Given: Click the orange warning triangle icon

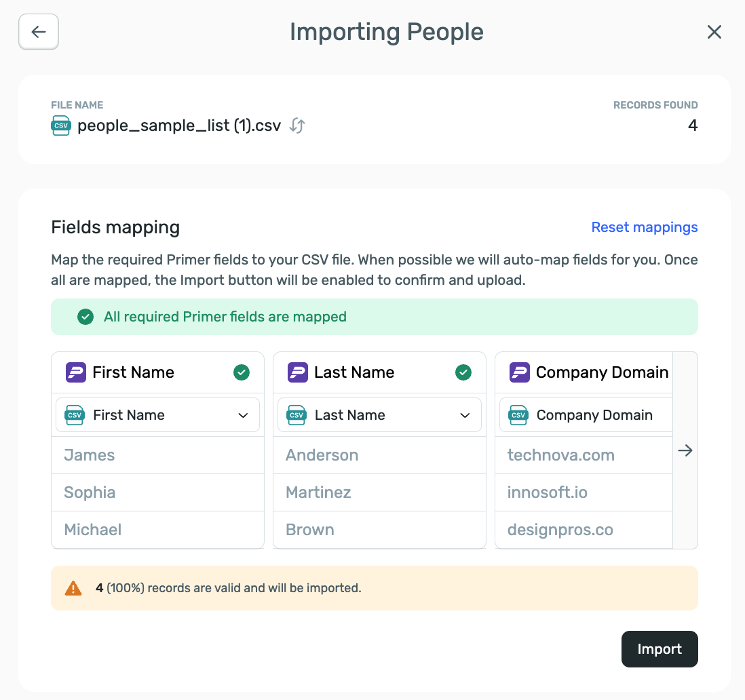Looking at the screenshot, I should pos(73,588).
